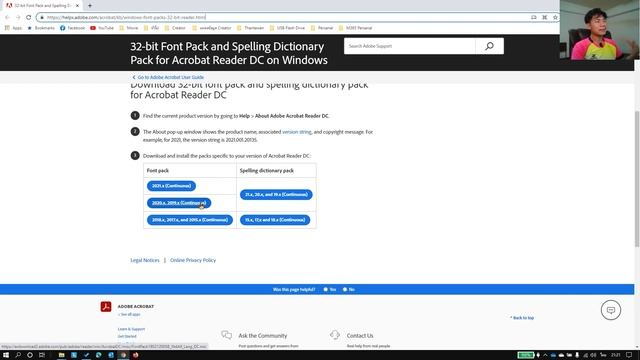The height and width of the screenshot is (360, 640).
Task: Jump using Back to top link
Action: tap(522, 318)
